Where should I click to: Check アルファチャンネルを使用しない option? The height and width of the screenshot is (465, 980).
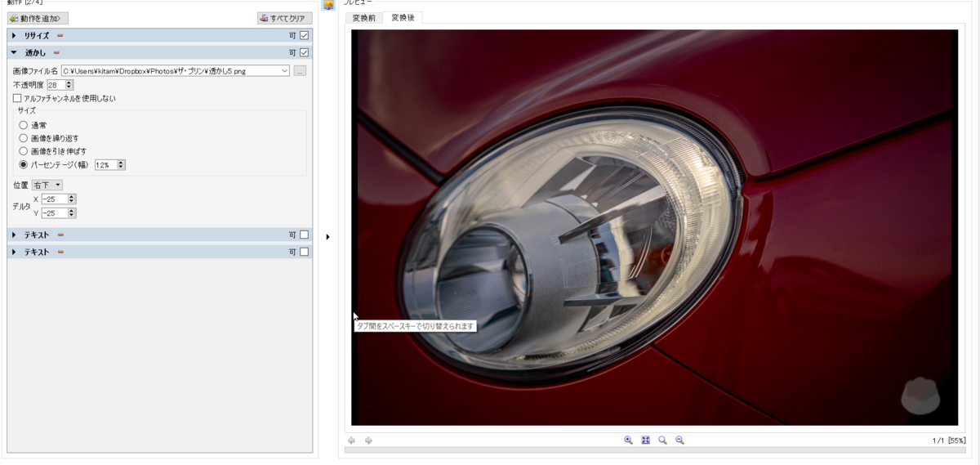click(17, 98)
